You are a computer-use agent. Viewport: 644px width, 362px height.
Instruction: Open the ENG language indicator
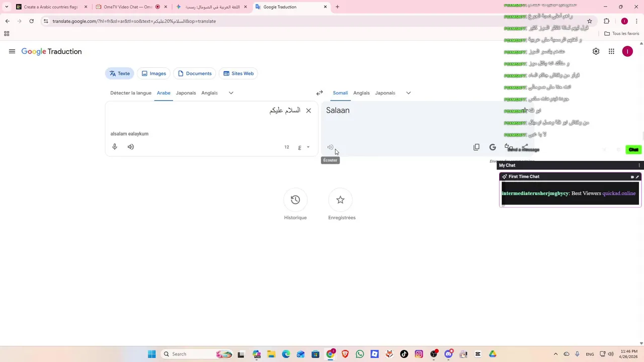tap(590, 354)
